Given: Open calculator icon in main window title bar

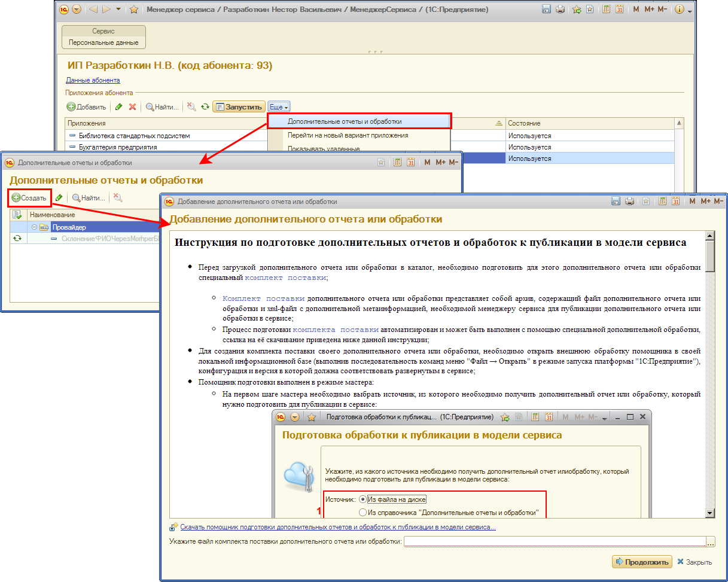Looking at the screenshot, I should click(606, 10).
